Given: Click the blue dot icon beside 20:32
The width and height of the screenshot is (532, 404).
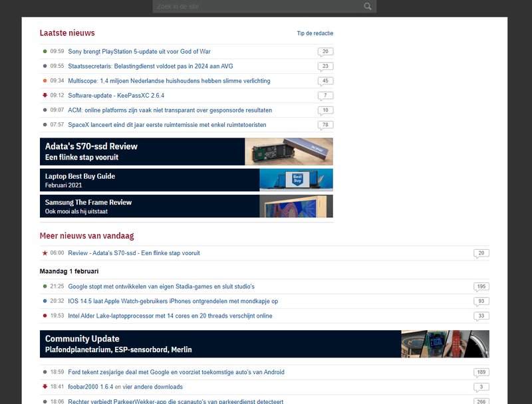Looking at the screenshot, I should coord(45,301).
